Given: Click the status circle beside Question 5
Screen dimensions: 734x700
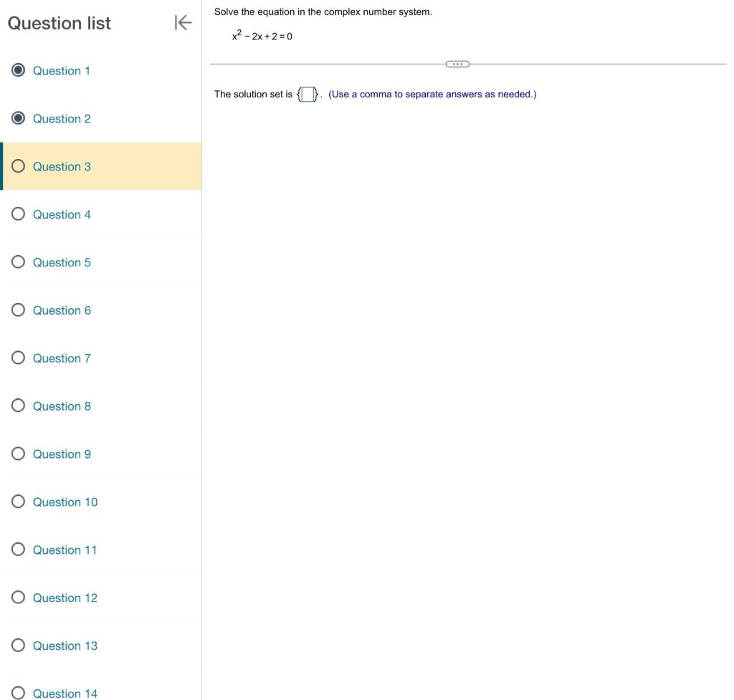Looking at the screenshot, I should 18,262.
